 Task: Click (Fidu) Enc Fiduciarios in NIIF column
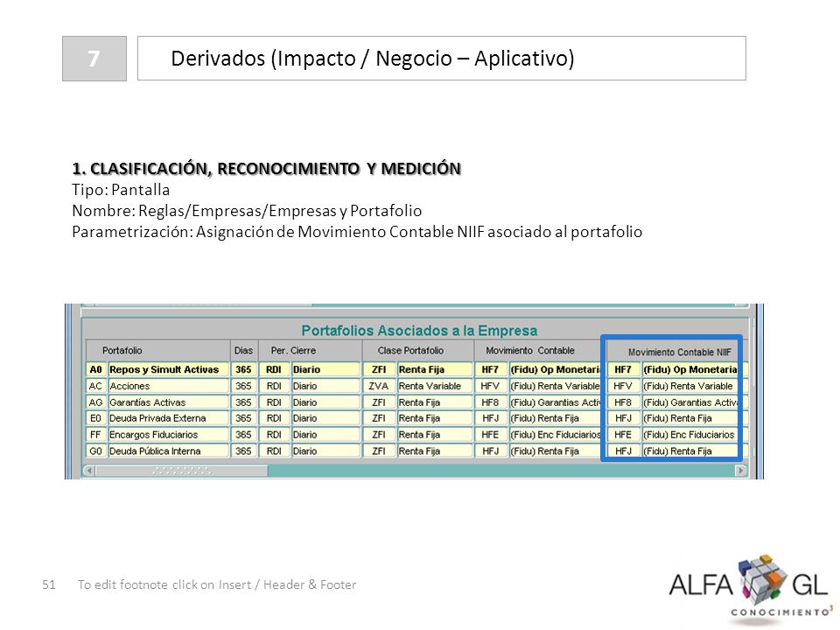[x=690, y=435]
